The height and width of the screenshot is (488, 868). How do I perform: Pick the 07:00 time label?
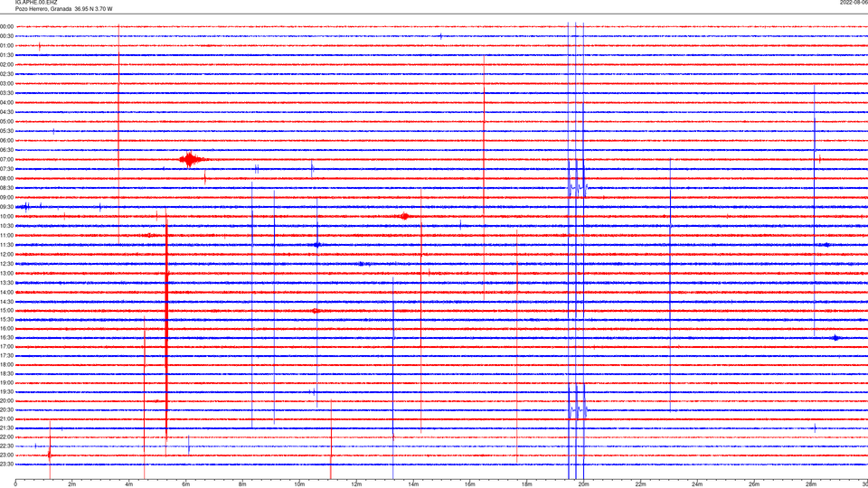pos(6,159)
